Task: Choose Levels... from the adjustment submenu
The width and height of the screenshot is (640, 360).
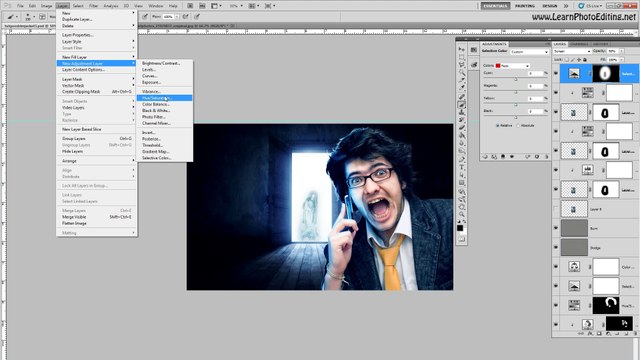Action: click(x=164, y=69)
